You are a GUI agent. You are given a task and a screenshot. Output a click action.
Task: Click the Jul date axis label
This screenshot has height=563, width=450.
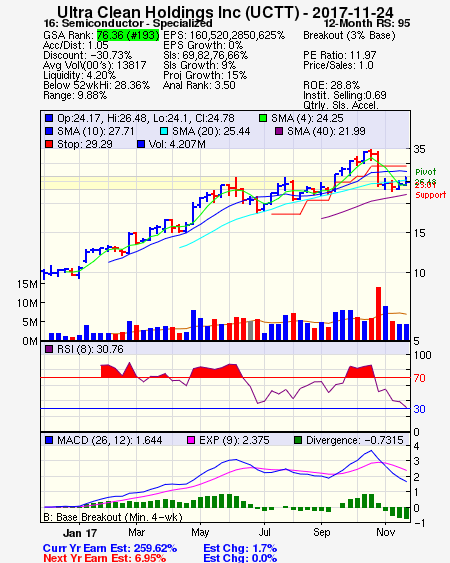pos(265,532)
